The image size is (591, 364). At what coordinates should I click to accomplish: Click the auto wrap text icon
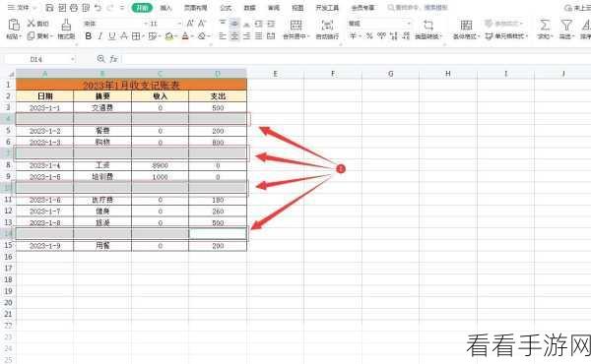point(327,25)
